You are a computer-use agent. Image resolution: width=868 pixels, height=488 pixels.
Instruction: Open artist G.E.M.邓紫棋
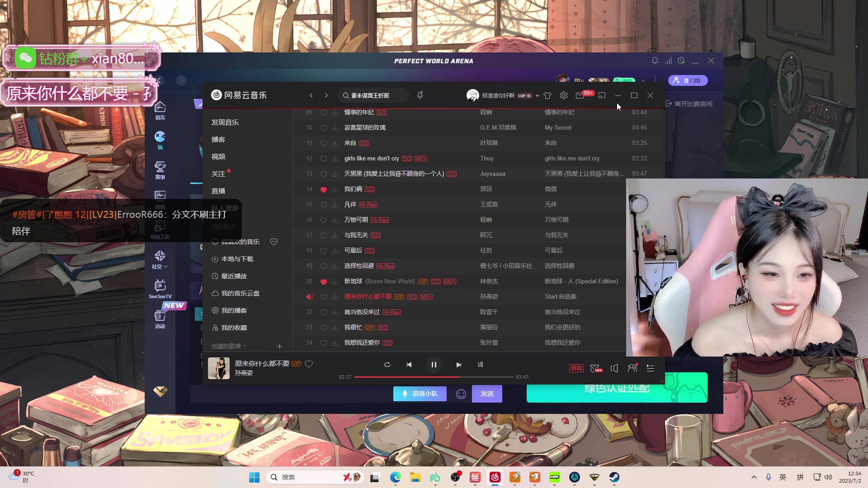(x=498, y=128)
